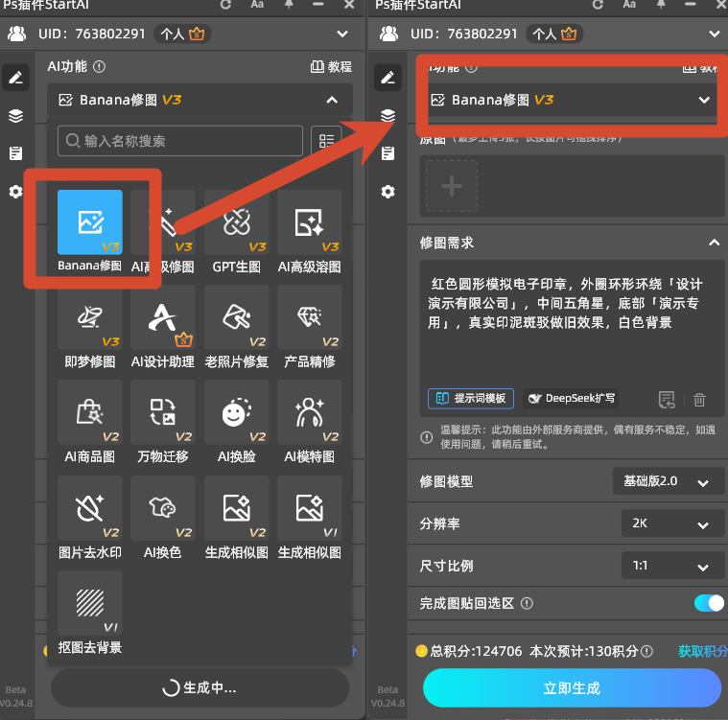
Task: Open the GPT生图 tool
Action: [x=236, y=222]
